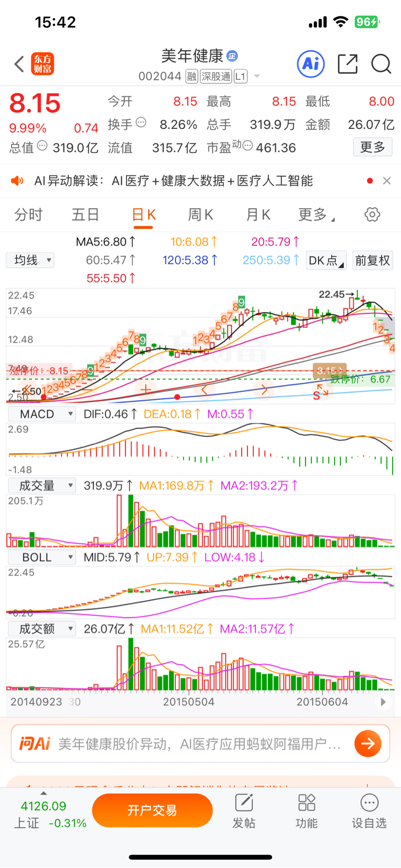The image size is (401, 868).
Task: Tap the 更多 quote details button
Action: click(x=373, y=147)
